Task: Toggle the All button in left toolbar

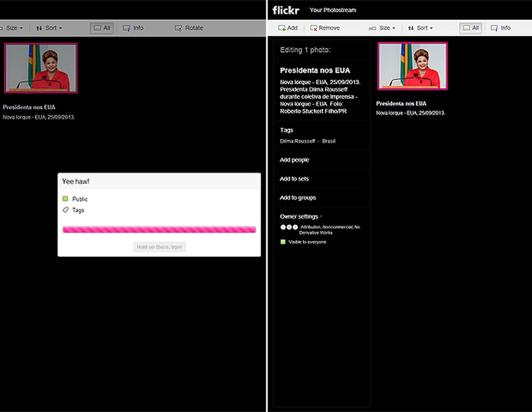Action: click(x=102, y=28)
